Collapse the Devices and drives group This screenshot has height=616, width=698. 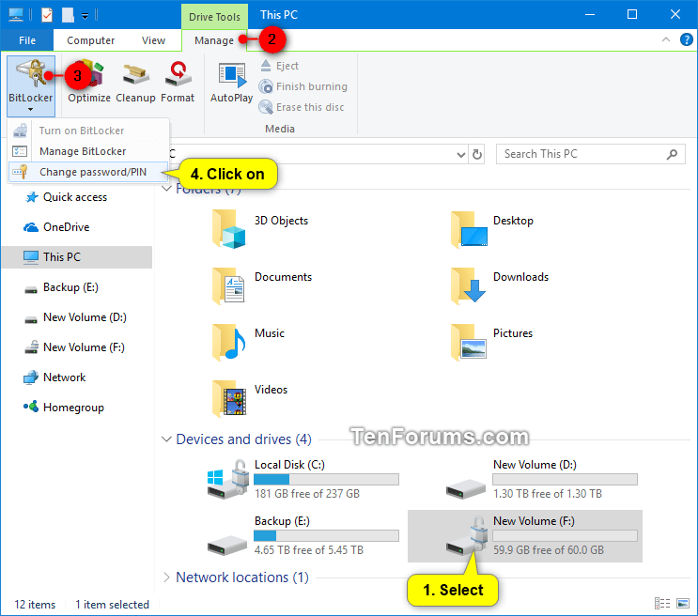click(166, 439)
